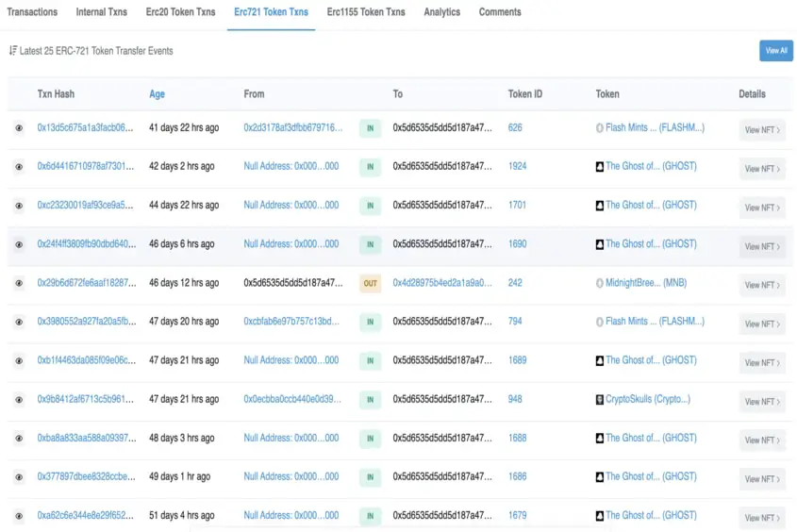Click the Token ID column header
This screenshot has height=532, width=797.
tap(525, 94)
